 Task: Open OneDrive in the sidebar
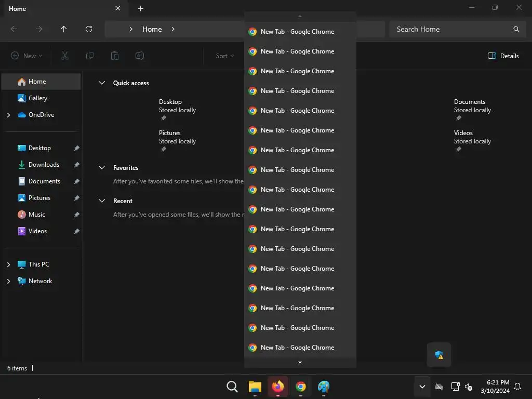[41, 115]
